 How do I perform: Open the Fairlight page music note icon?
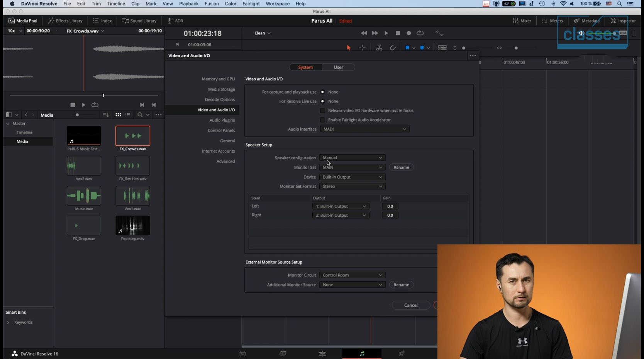tap(362, 353)
